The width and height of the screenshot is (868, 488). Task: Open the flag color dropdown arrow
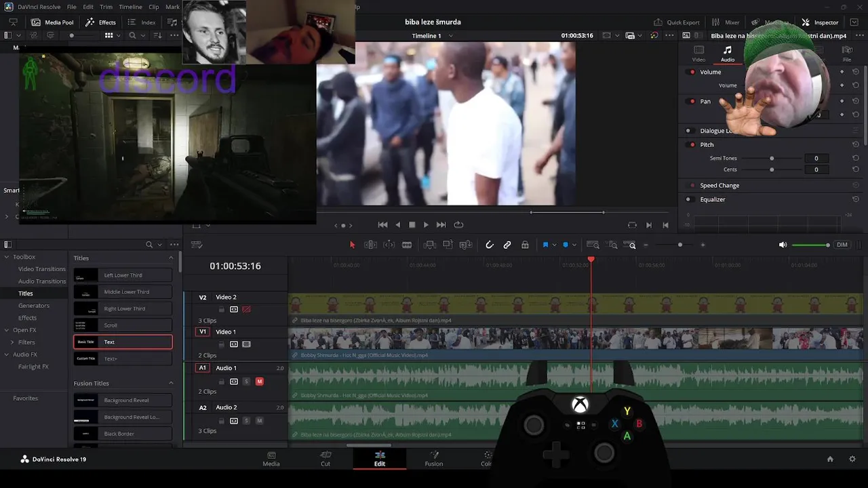[554, 245]
